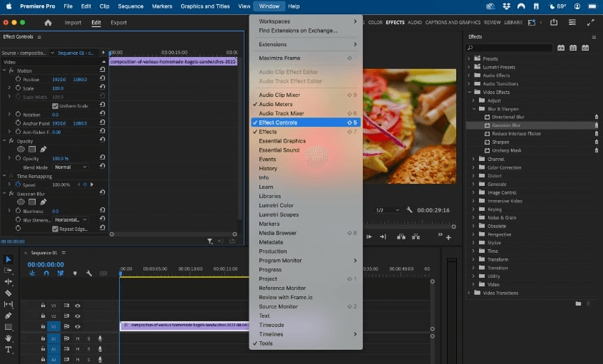This screenshot has width=603, height=364.
Task: Uncheck the Repeat Edge Pixels checkbox
Action: click(x=55, y=229)
